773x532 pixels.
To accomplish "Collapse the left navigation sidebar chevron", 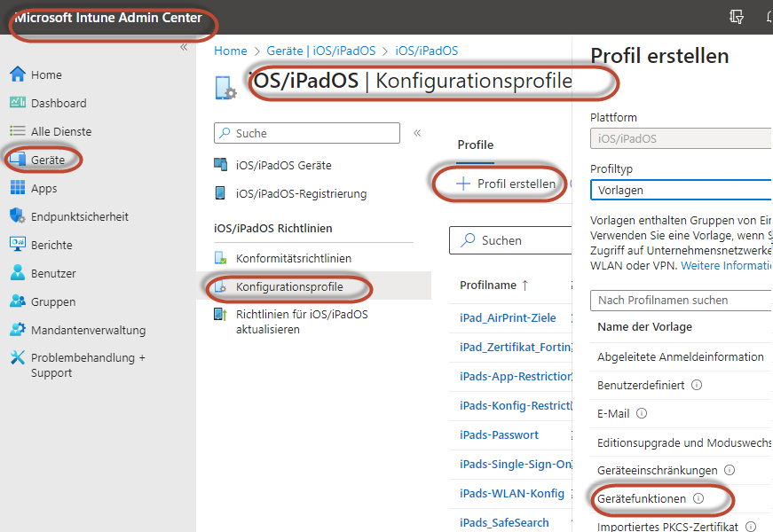I will (x=184, y=47).
